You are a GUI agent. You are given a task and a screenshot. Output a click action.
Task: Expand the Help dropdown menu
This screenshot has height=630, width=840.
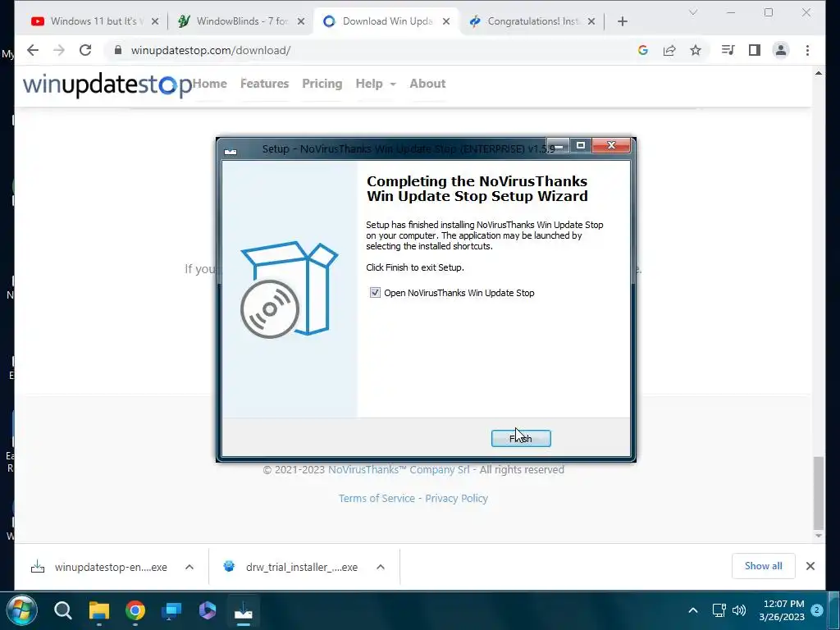(x=376, y=84)
